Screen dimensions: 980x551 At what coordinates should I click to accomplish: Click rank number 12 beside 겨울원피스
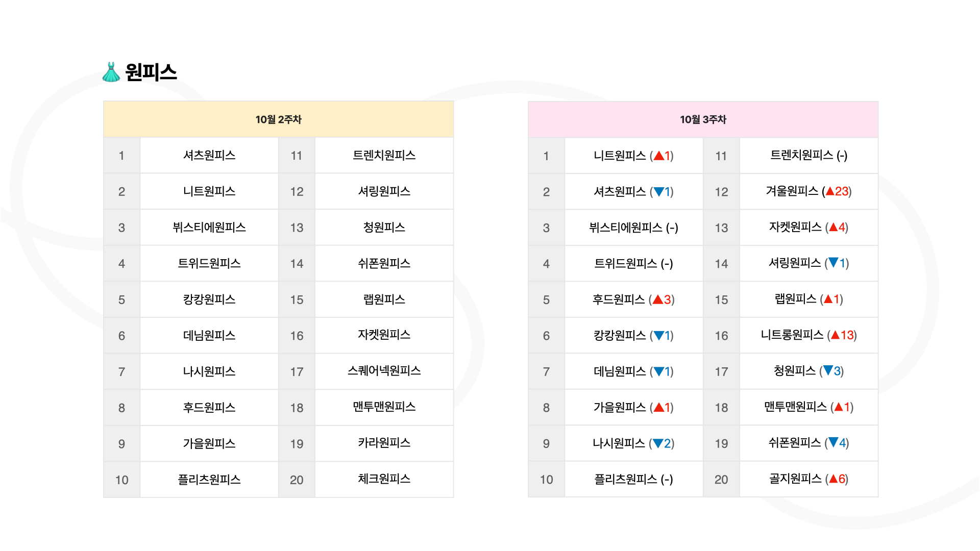tap(721, 192)
